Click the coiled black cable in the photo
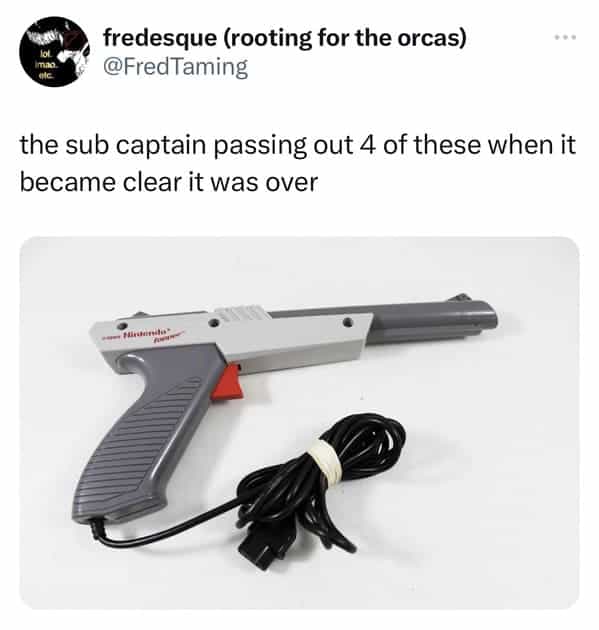Viewport: 599px width, 630px height. pyautogui.click(x=321, y=482)
